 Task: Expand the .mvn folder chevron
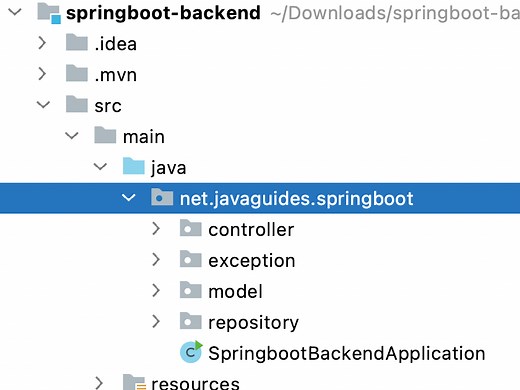(x=42, y=74)
